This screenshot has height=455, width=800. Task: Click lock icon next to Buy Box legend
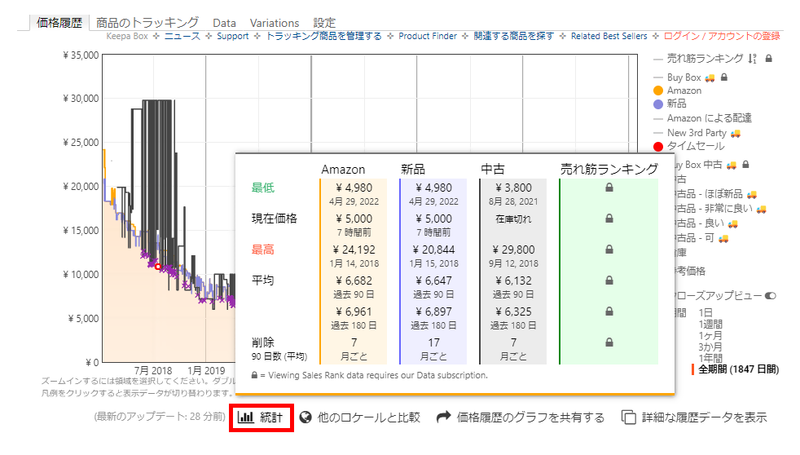pos(724,78)
